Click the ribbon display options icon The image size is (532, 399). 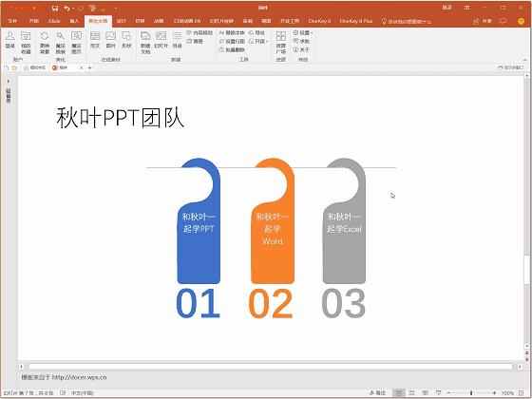(x=466, y=8)
